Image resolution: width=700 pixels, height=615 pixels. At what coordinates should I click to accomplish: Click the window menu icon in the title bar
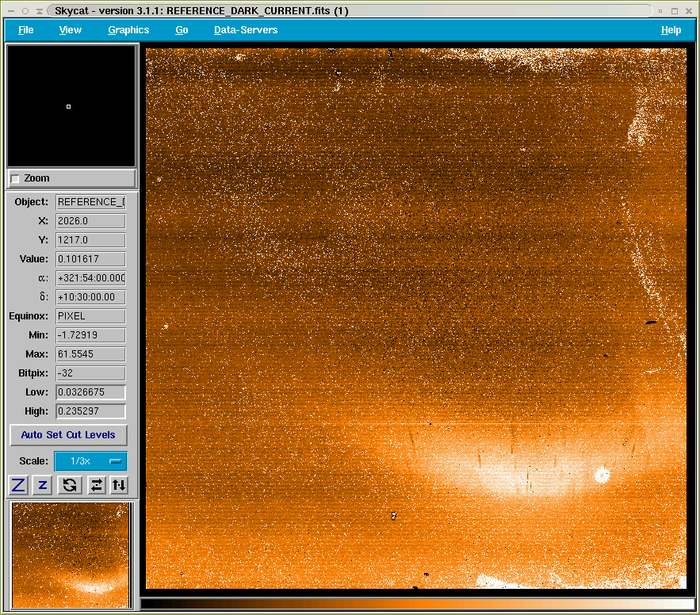coord(10,11)
